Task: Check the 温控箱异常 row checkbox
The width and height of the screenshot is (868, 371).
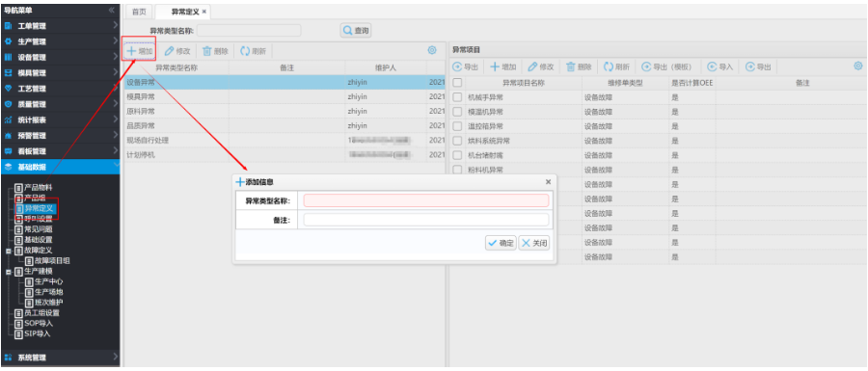Action: [457, 126]
